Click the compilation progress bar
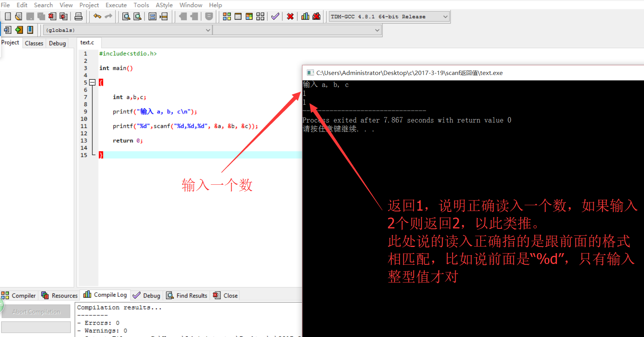The image size is (644, 337). tap(36, 327)
